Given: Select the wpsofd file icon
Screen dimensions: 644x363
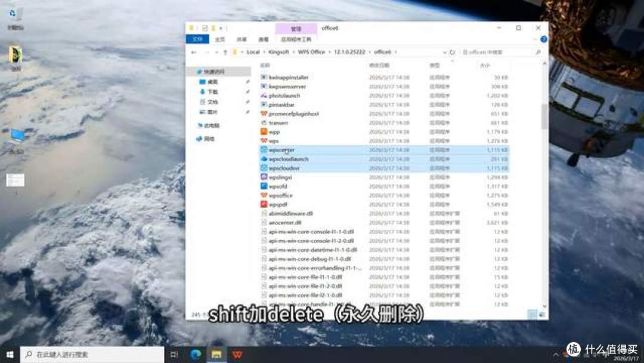Looking at the screenshot, I should tap(264, 186).
